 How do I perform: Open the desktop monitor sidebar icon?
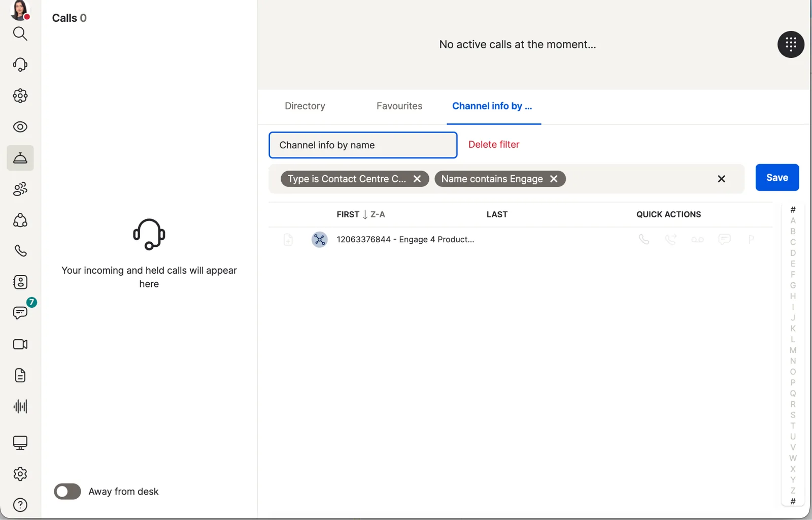point(20,443)
